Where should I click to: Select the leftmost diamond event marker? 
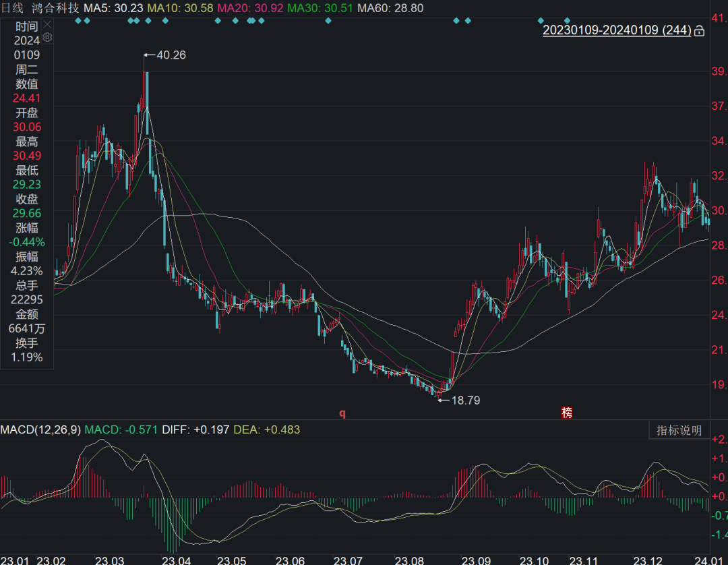click(78, 20)
